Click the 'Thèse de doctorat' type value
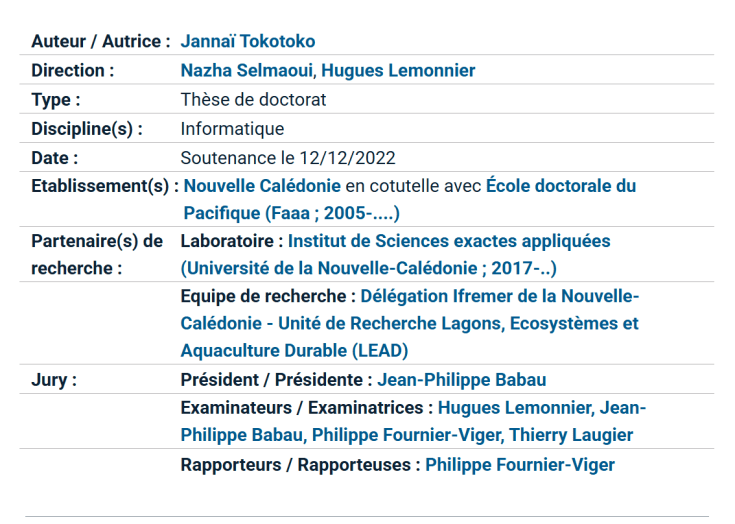This screenshot has height=524, width=735. pos(253,100)
